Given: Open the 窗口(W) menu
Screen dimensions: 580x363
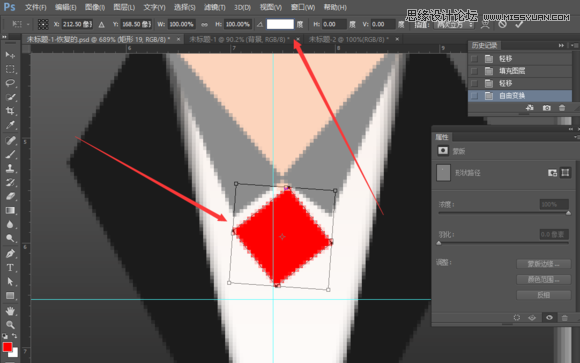Looking at the screenshot, I should [303, 7].
